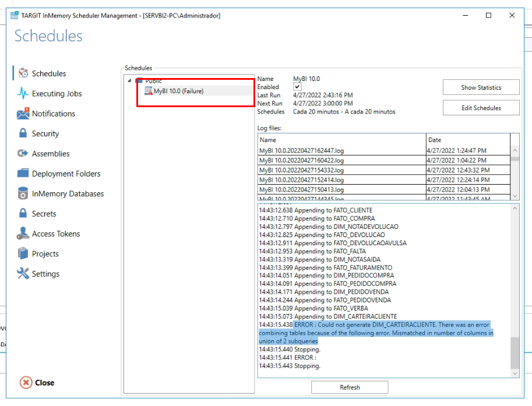Click the Public folder icon in tree

pos(139,81)
